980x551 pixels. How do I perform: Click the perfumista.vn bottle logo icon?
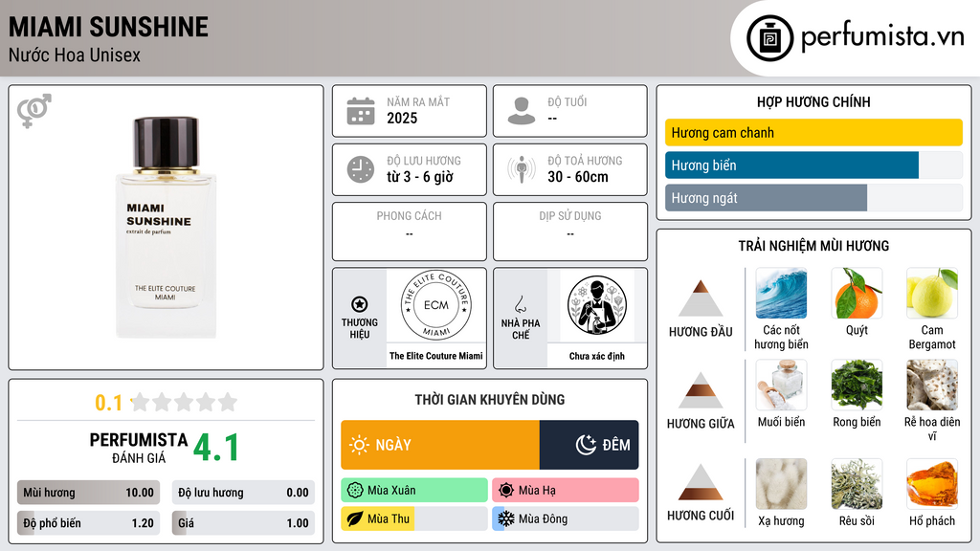pyautogui.click(x=769, y=38)
